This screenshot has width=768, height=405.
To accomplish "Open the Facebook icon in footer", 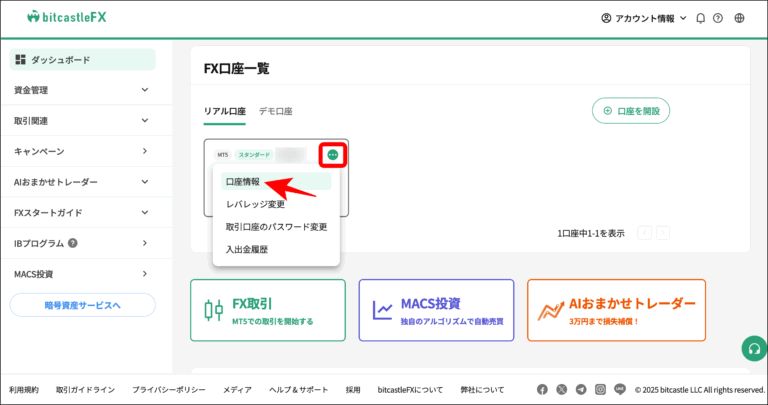I will pyautogui.click(x=542, y=390).
